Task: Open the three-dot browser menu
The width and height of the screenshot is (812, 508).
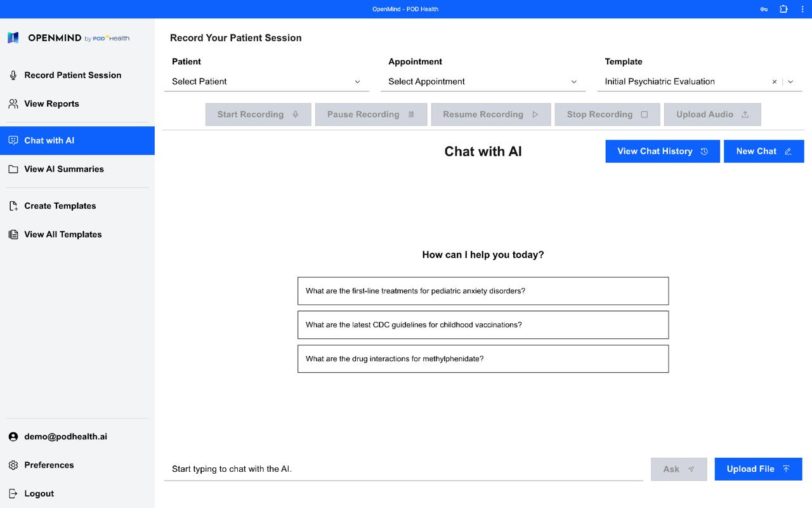Action: coord(802,9)
